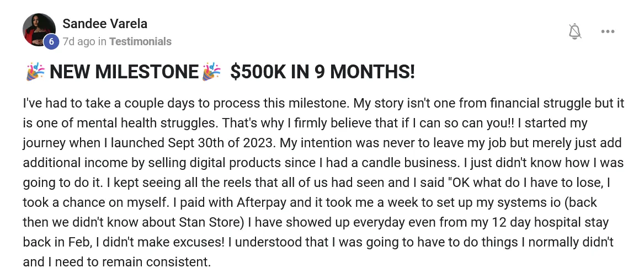644x273 pixels.
Task: Click the level 6 badge on avatar
Action: pyautogui.click(x=51, y=41)
